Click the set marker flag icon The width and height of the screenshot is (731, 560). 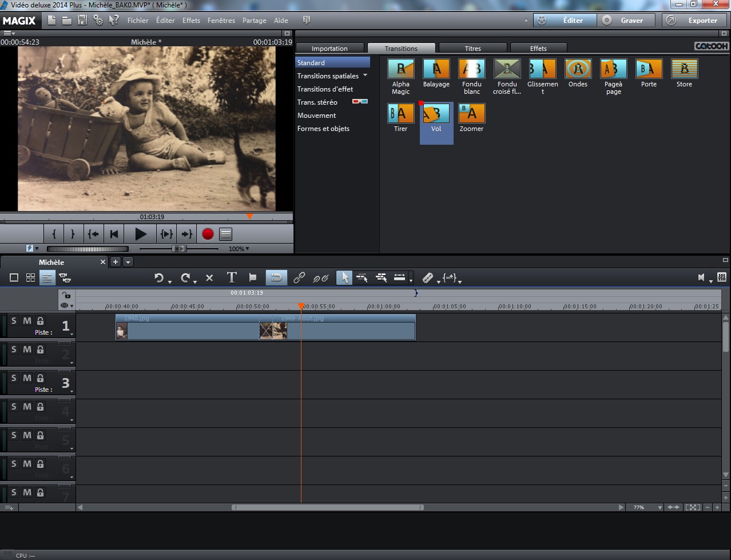[x=253, y=278]
